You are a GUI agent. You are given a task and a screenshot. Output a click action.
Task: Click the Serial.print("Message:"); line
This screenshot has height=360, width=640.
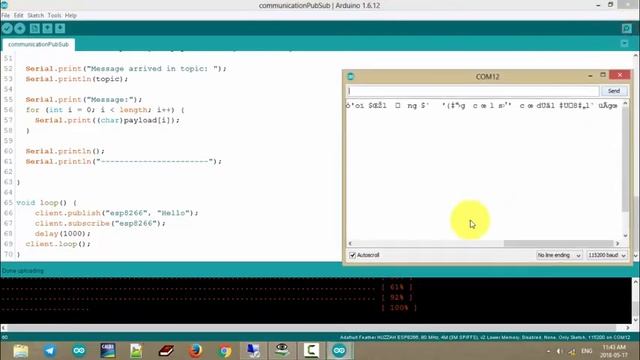click(x=84, y=100)
